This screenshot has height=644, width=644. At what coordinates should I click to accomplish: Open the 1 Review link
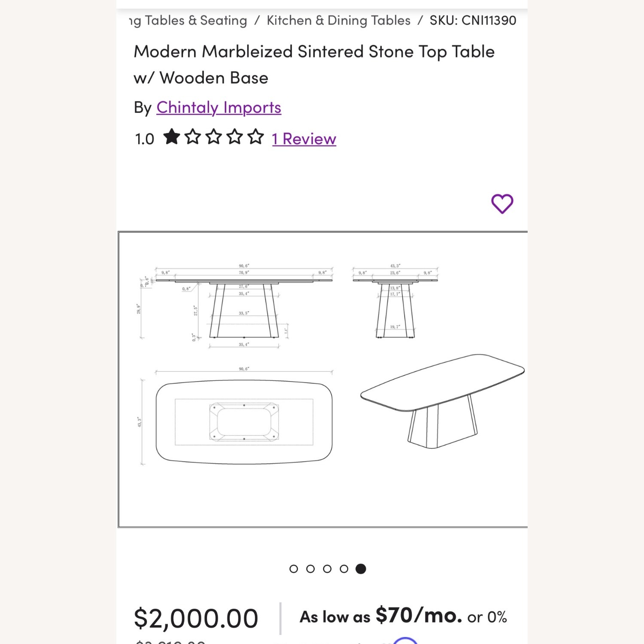[303, 138]
